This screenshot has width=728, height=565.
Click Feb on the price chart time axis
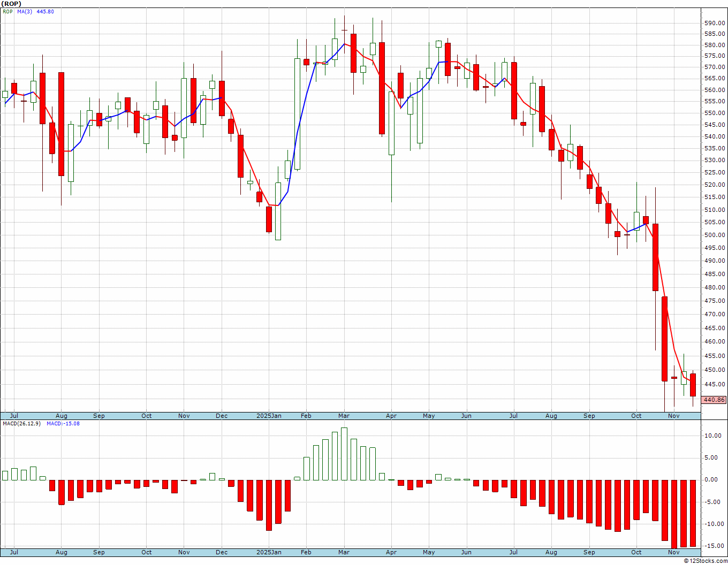pyautogui.click(x=306, y=416)
